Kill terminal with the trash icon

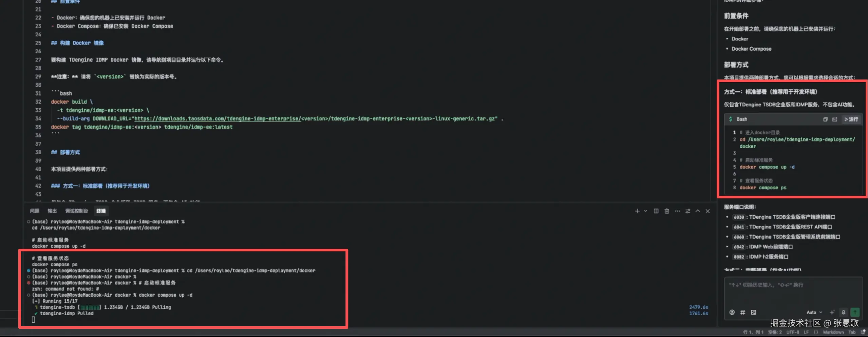coord(666,211)
